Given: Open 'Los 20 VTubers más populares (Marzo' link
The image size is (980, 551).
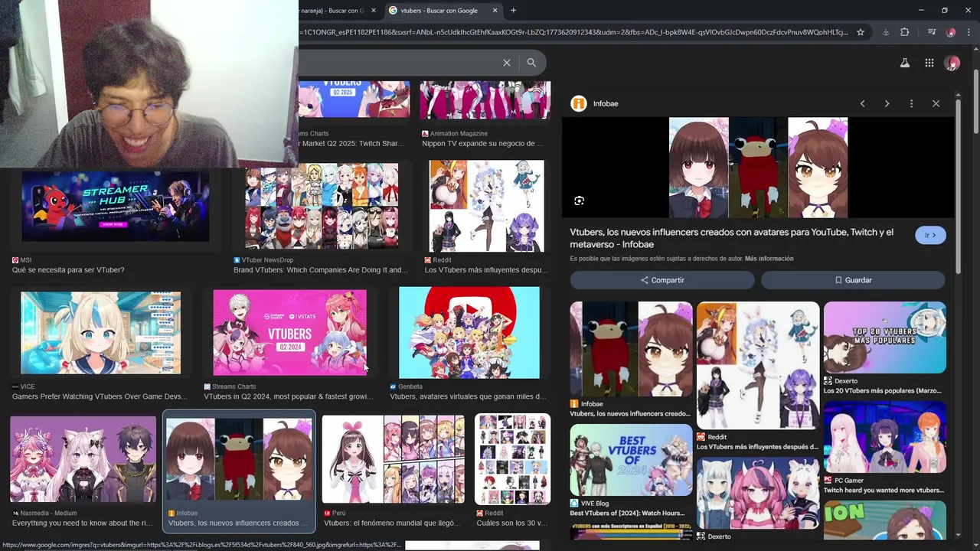Looking at the screenshot, I should (x=883, y=391).
